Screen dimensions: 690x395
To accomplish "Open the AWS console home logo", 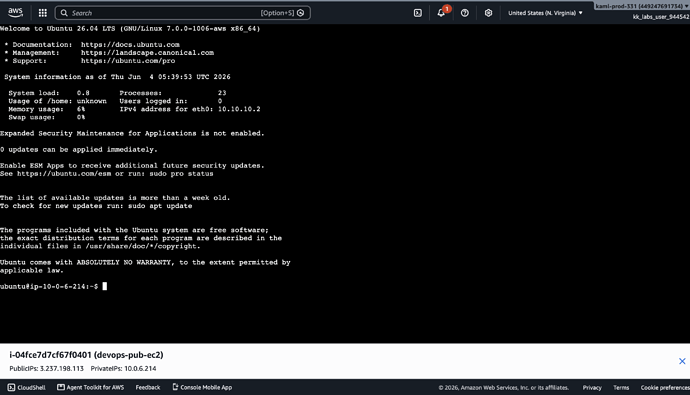I will [x=15, y=13].
